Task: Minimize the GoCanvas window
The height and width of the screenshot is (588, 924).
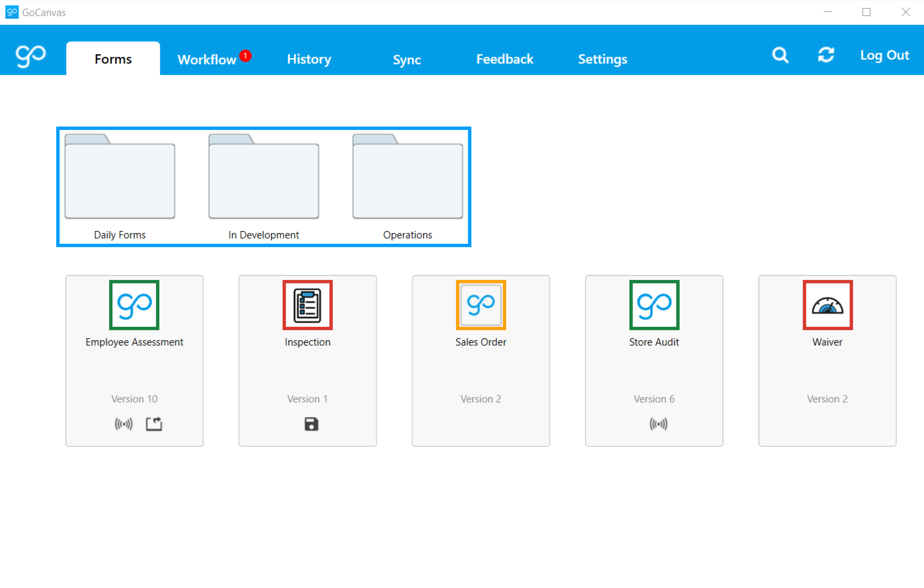Action: click(x=827, y=12)
